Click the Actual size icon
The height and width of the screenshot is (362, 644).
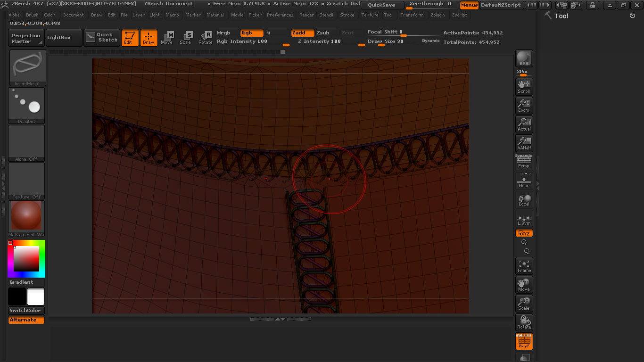point(524,124)
